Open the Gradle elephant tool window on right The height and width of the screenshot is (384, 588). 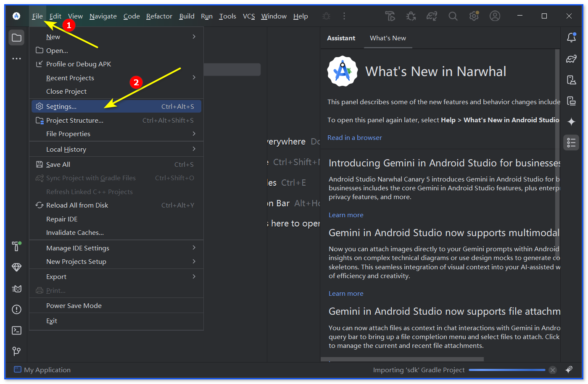coord(571,59)
